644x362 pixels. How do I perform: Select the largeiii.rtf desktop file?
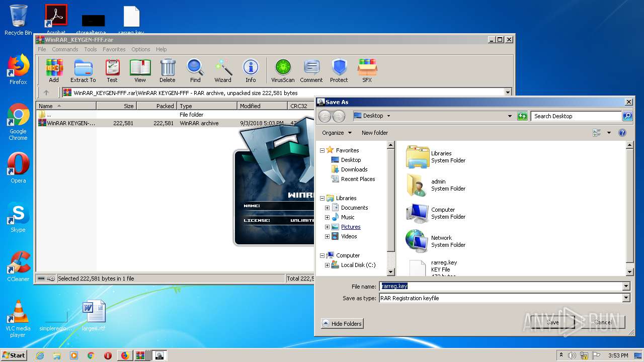pos(94,316)
